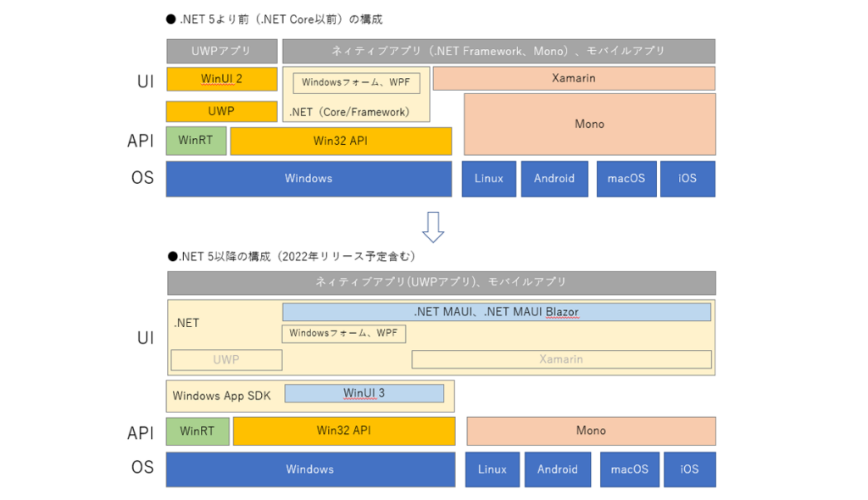
Task: Click 'Win32 API' box in .NET 5以降 diagram
Action: coord(344,431)
